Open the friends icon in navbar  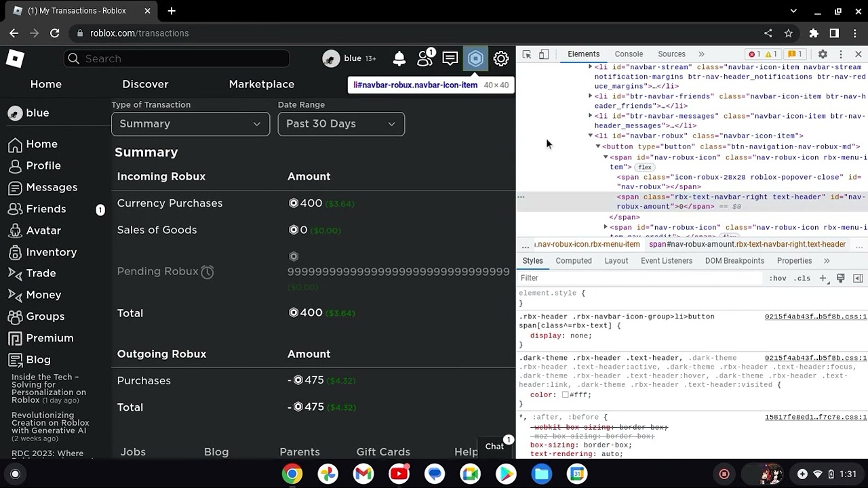click(x=425, y=59)
